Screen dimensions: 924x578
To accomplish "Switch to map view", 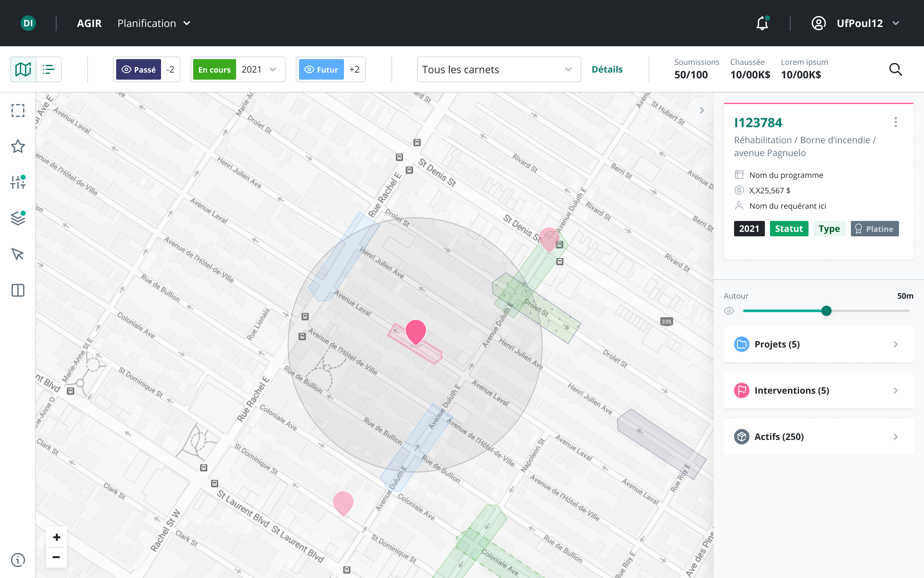I will [x=23, y=69].
